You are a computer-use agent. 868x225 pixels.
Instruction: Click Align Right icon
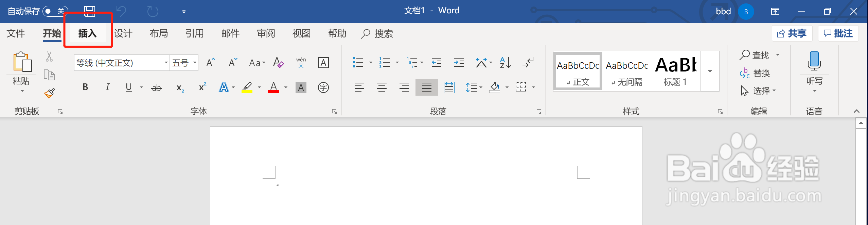pyautogui.click(x=404, y=87)
